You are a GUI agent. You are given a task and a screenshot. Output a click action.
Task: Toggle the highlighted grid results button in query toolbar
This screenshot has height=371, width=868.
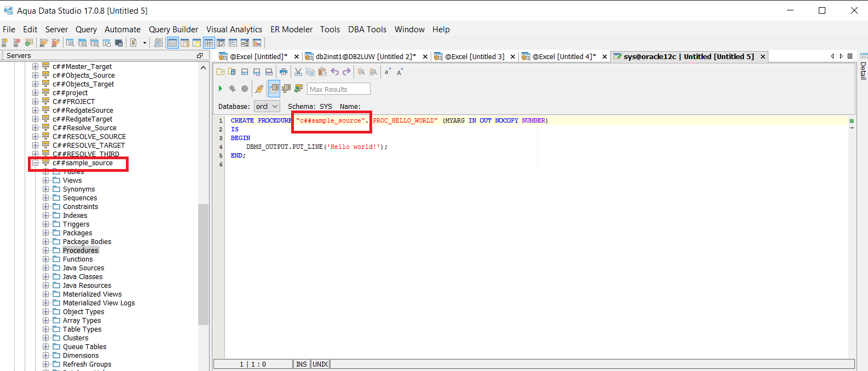click(274, 88)
